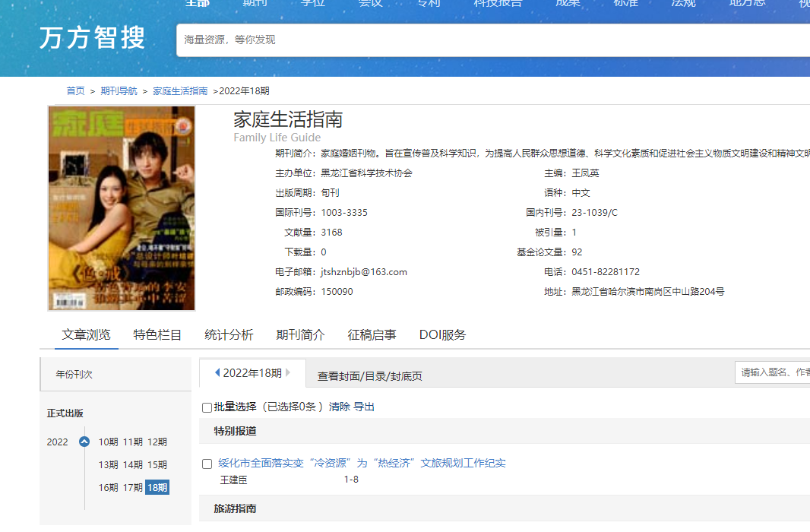Click the in-journal title search field
The image size is (810, 532).
pyautogui.click(x=771, y=372)
